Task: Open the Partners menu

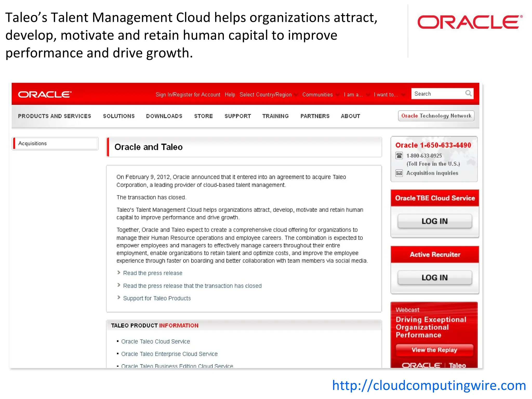Action: (x=315, y=116)
